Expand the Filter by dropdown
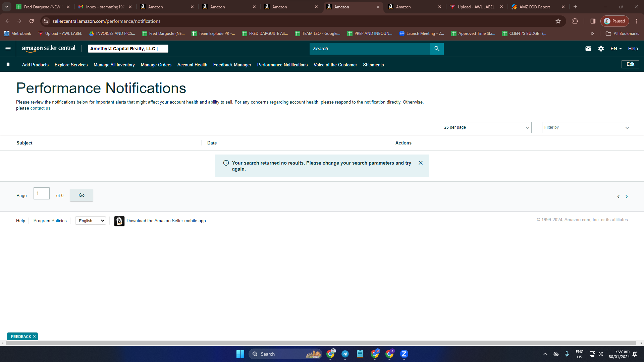The width and height of the screenshot is (644, 362). 586,127
